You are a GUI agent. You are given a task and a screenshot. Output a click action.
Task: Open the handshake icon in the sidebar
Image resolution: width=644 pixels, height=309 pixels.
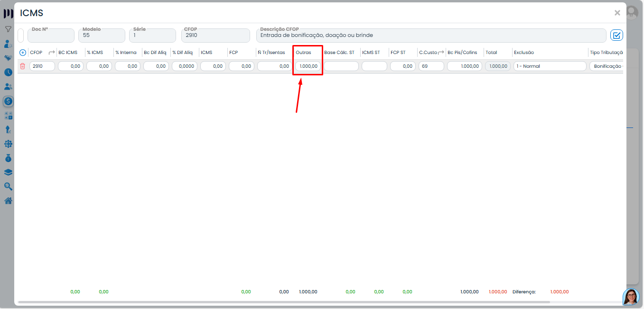tap(8, 58)
